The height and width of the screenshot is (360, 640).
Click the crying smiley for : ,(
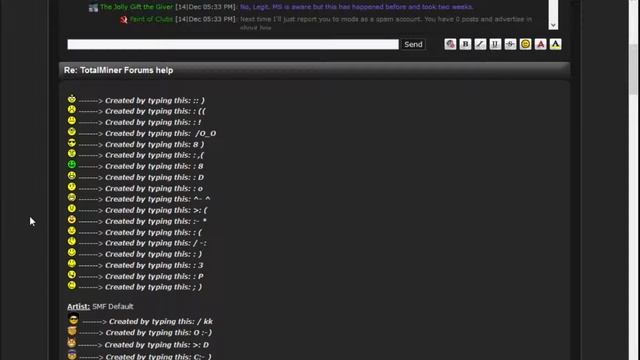(72, 153)
